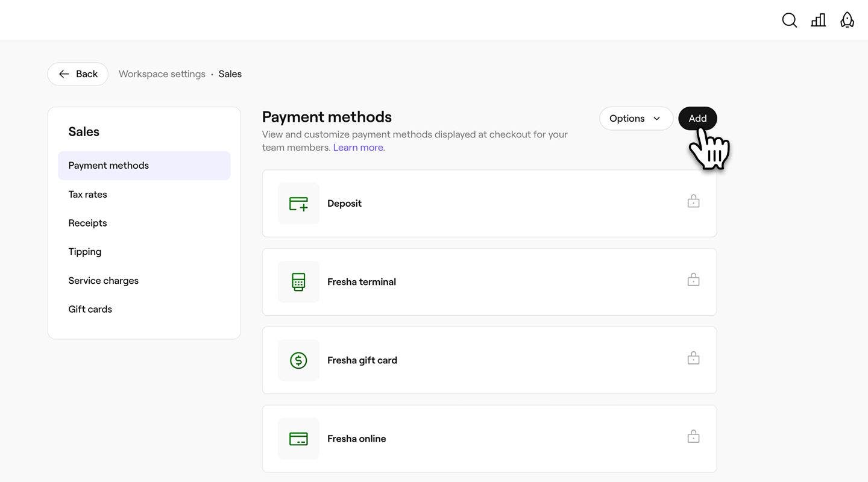Click the Deposit card-plus icon
868x482 pixels.
click(298, 204)
